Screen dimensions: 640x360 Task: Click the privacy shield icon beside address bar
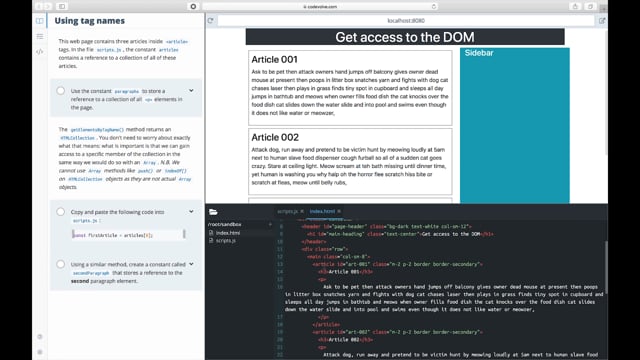[x=193, y=7]
